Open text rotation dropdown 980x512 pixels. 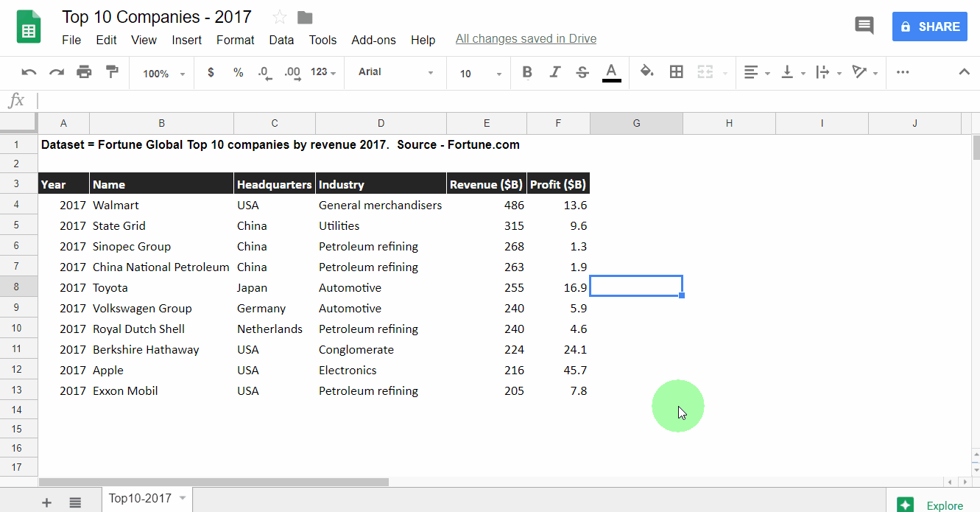click(865, 72)
